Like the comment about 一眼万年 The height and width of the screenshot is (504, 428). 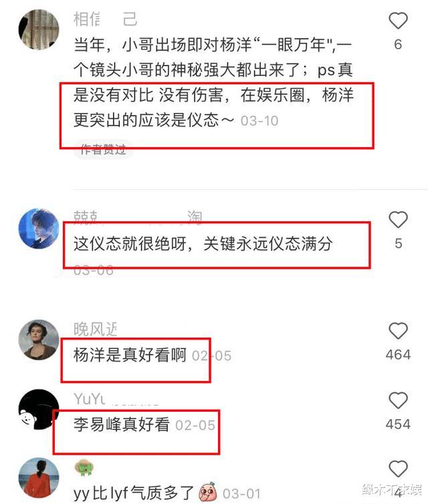[398, 21]
